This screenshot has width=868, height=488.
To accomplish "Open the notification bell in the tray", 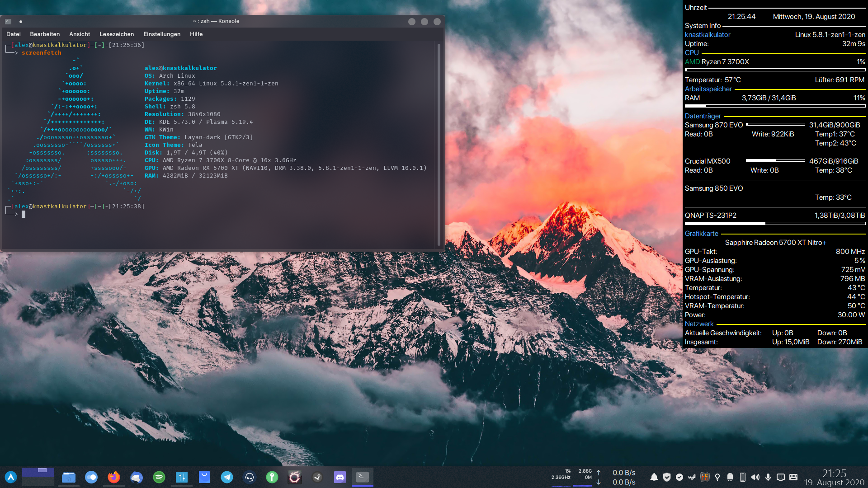I will [x=654, y=477].
